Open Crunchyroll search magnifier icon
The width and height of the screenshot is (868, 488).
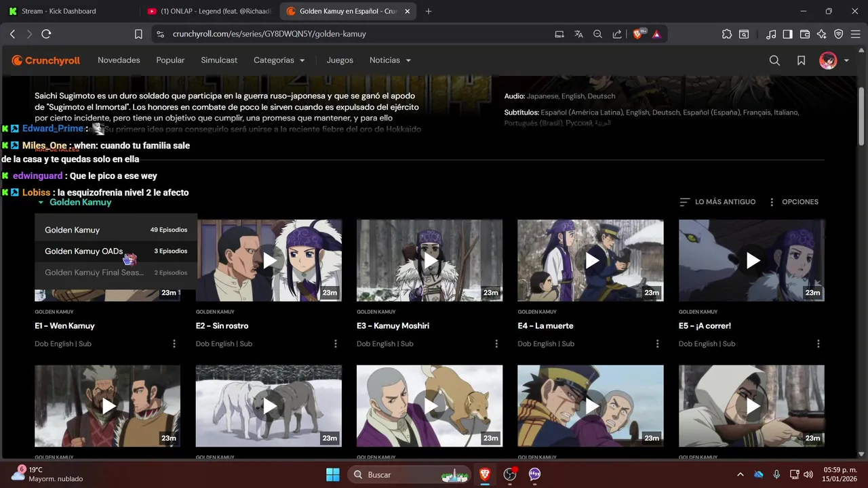774,60
